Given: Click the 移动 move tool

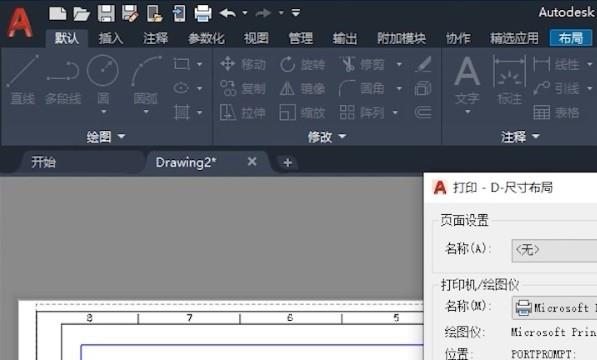Looking at the screenshot, I should 243,64.
